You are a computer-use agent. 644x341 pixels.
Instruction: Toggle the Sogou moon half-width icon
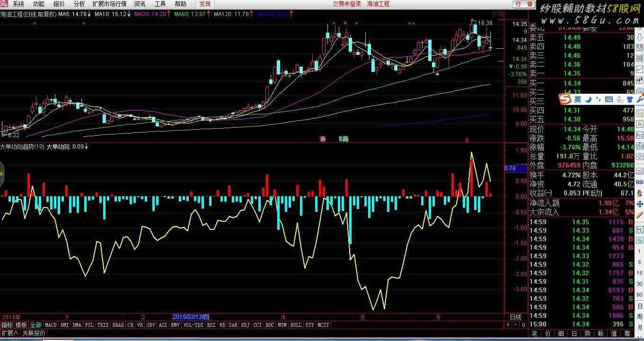click(x=589, y=99)
